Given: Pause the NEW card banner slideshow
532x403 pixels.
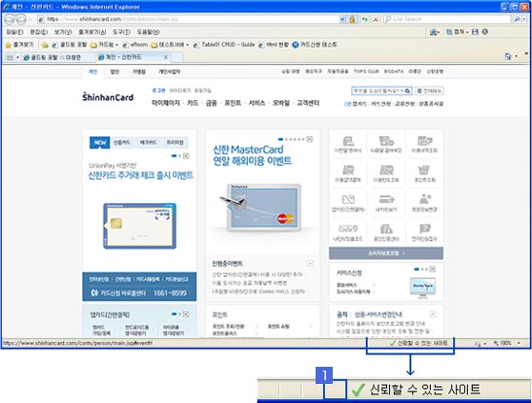Looking at the screenshot, I should (186, 156).
